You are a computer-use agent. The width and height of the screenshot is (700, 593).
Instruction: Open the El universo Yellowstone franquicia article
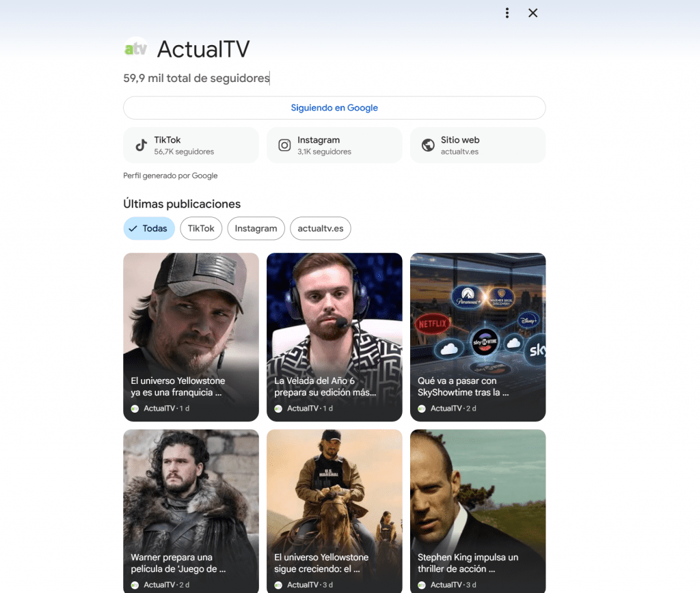click(191, 337)
